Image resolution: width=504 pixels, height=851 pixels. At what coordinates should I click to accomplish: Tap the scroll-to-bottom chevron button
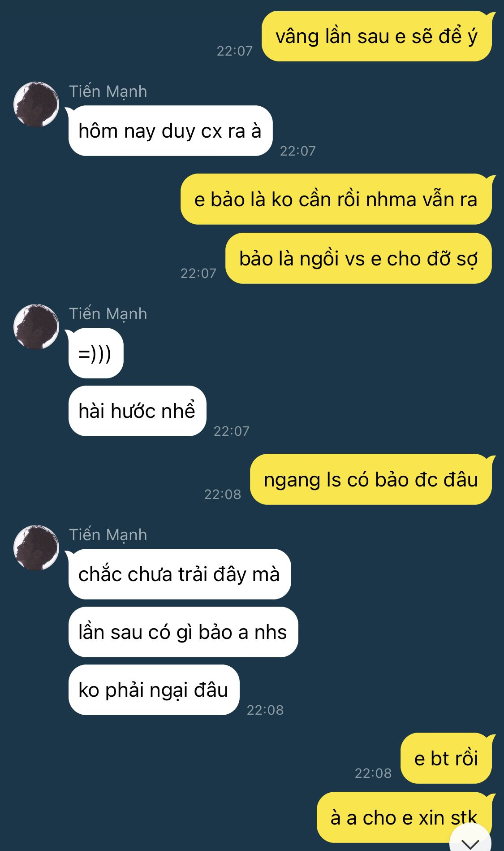tap(470, 839)
